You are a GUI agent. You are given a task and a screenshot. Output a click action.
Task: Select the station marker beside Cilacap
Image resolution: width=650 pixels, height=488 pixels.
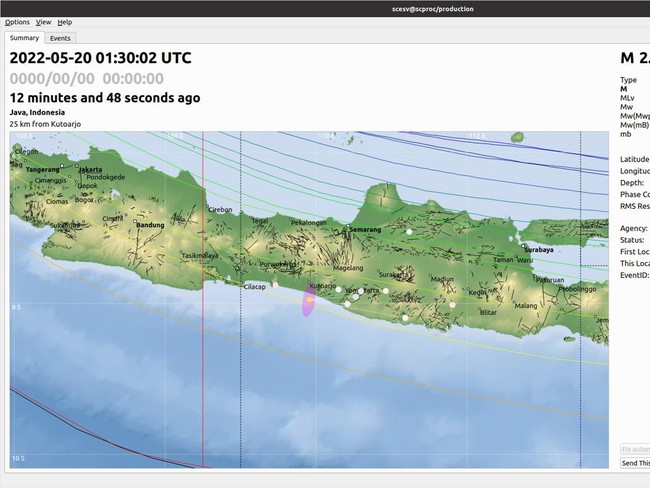point(276,286)
